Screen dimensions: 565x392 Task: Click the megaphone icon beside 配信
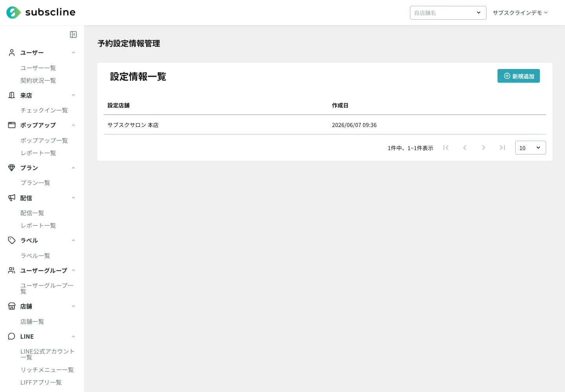(x=12, y=198)
